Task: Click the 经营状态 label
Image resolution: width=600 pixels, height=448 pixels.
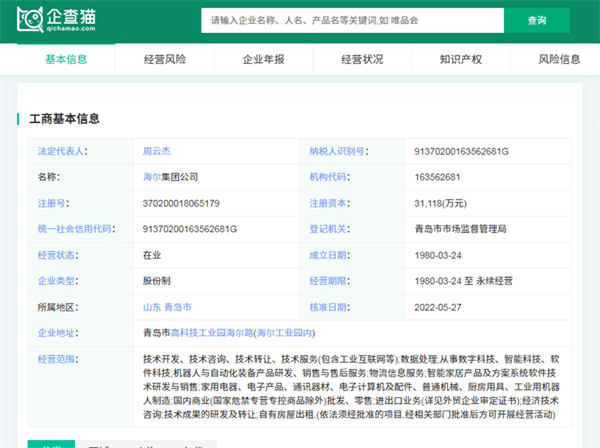Action: (x=56, y=255)
